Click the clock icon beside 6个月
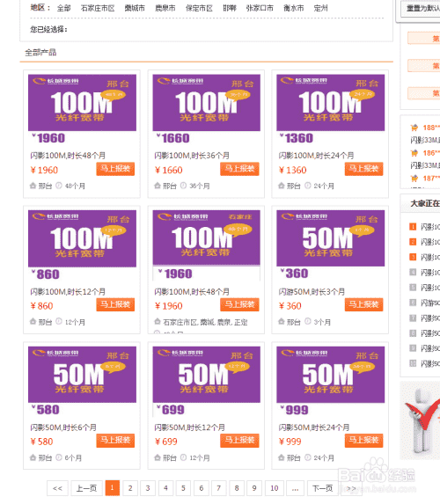440x504 pixels. pyautogui.click(x=59, y=457)
